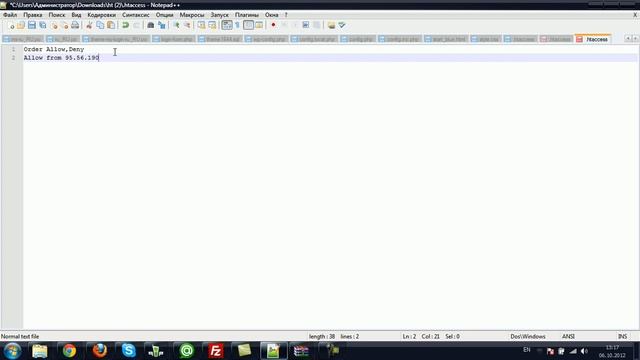
Task: Open the Плагины menu
Action: (x=247, y=15)
